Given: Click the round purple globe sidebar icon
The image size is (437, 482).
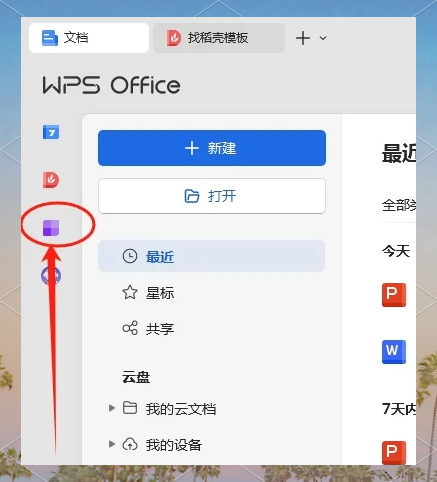Looking at the screenshot, I should tap(51, 276).
